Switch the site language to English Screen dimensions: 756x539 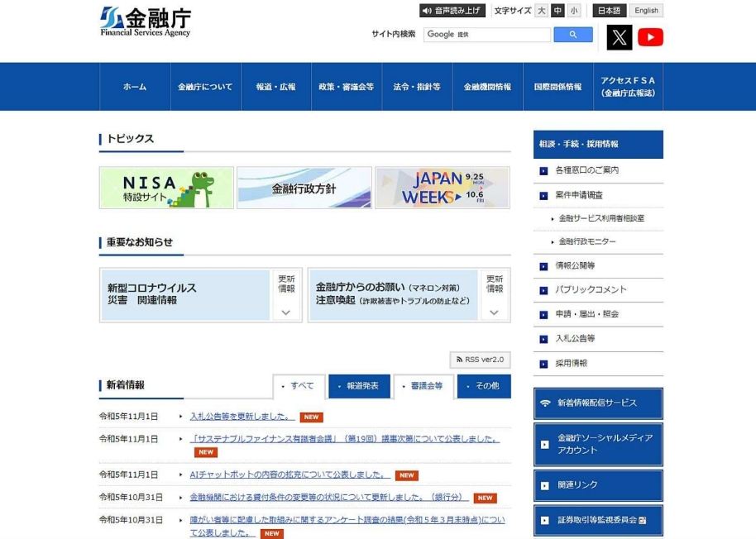pyautogui.click(x=646, y=10)
